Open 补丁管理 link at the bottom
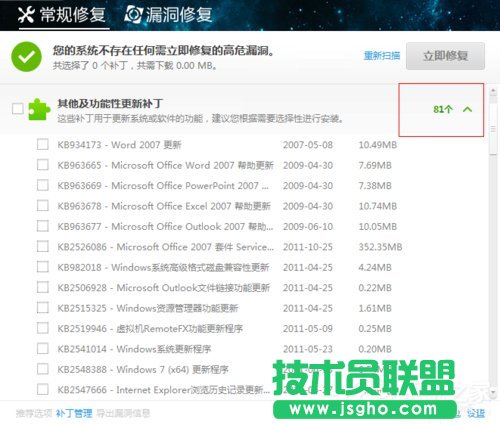This screenshot has height=425, width=500. click(x=74, y=414)
